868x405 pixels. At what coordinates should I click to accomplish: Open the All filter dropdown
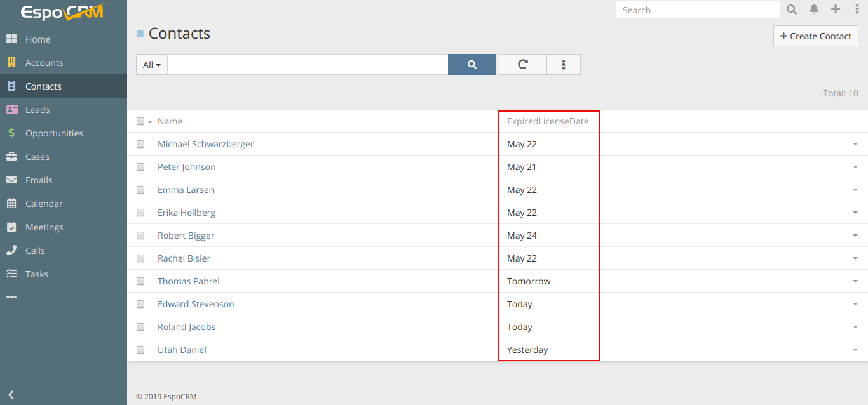pyautogui.click(x=152, y=65)
